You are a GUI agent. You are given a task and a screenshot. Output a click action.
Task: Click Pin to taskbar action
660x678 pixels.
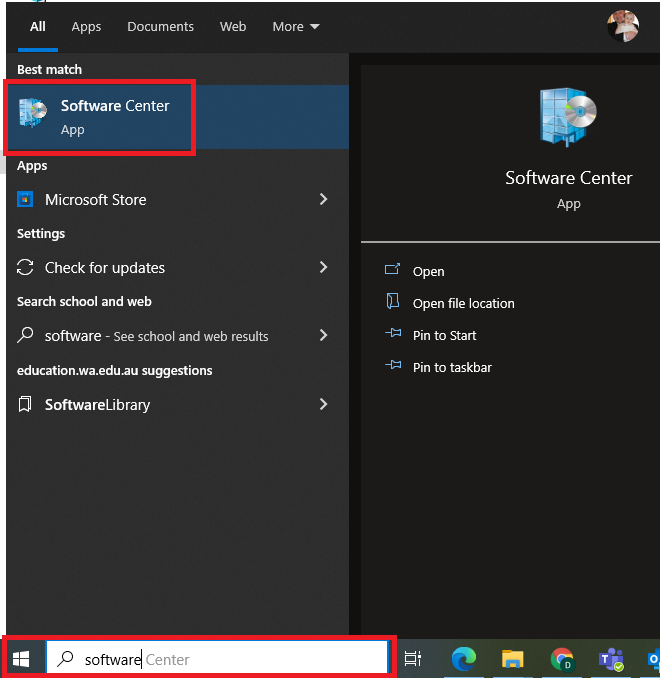[x=452, y=368]
